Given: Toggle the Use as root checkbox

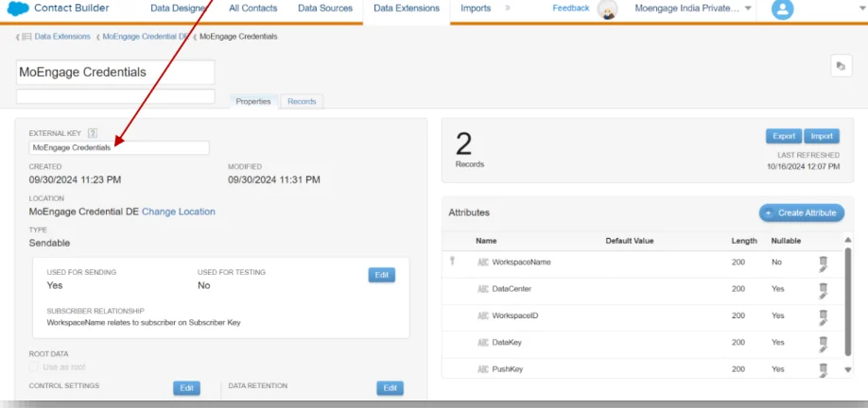Looking at the screenshot, I should point(34,367).
